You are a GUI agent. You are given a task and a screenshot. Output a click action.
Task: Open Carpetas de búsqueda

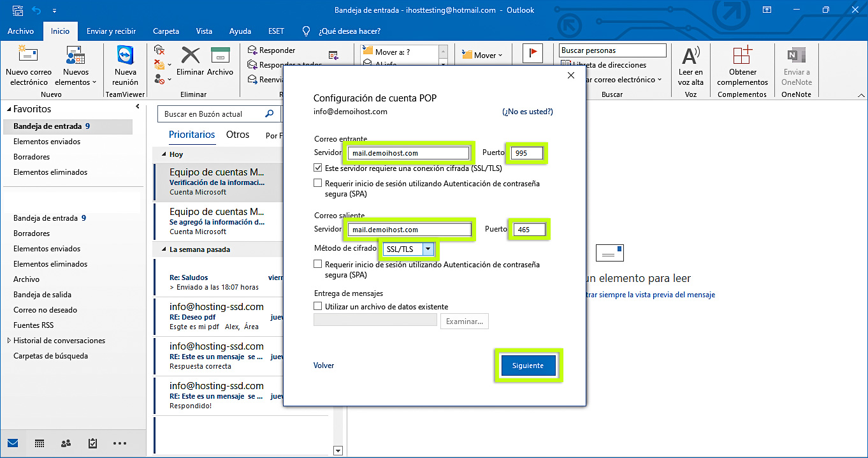[x=50, y=356]
